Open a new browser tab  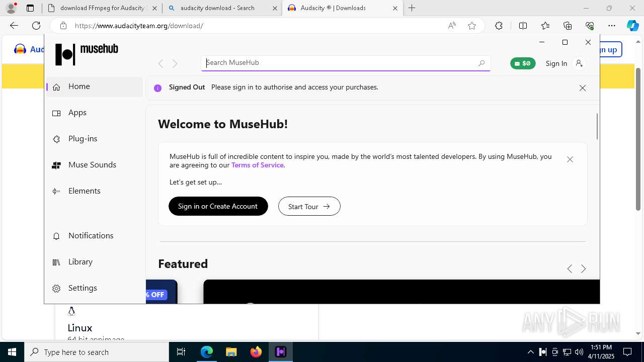412,8
